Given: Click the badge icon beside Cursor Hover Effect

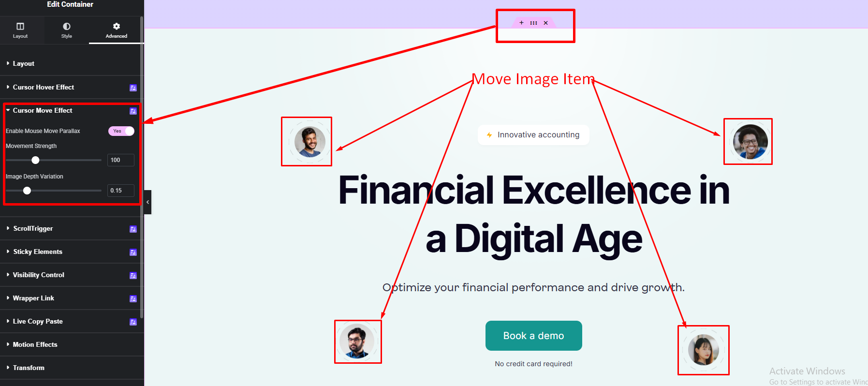Looking at the screenshot, I should coord(133,88).
